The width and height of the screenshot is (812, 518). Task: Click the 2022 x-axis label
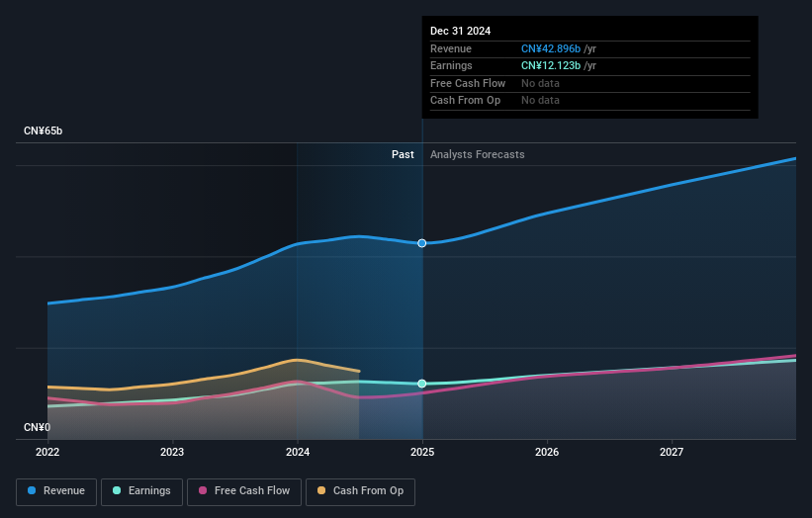pyautogui.click(x=47, y=452)
